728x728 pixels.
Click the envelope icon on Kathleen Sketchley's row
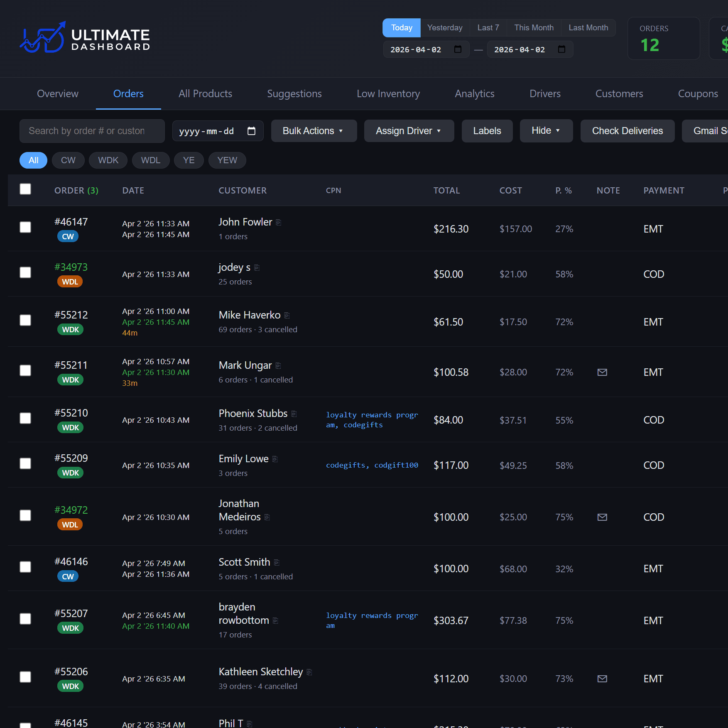pos(602,679)
